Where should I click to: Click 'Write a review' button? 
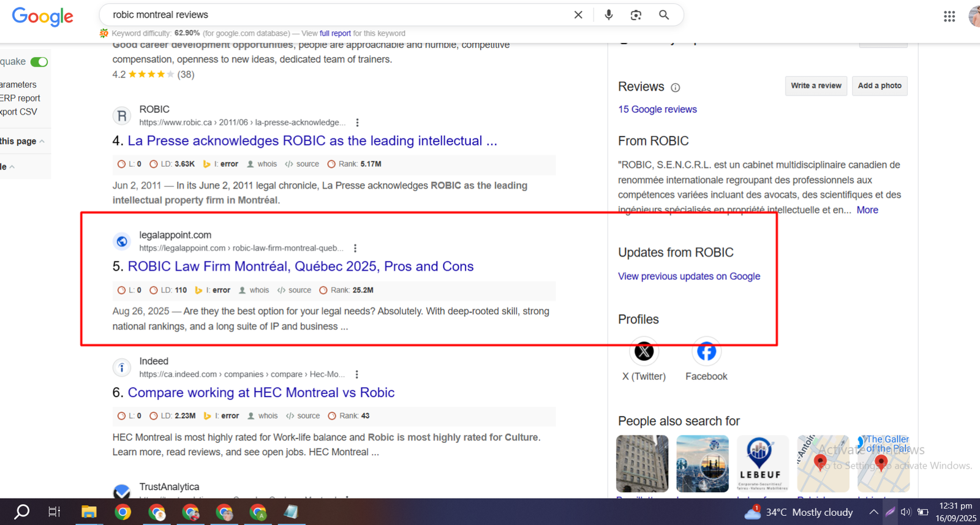point(816,86)
